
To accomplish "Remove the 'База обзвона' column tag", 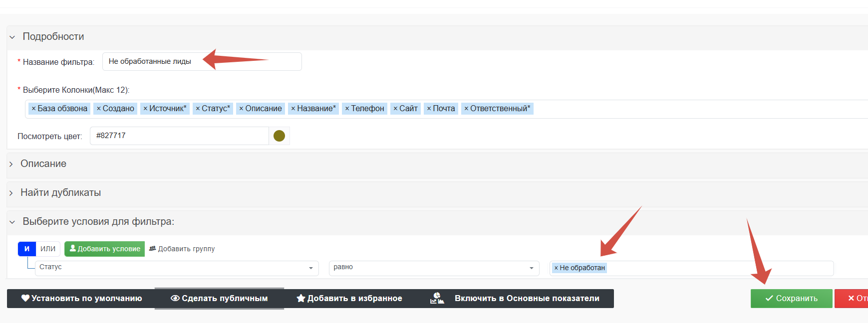I will [x=33, y=109].
